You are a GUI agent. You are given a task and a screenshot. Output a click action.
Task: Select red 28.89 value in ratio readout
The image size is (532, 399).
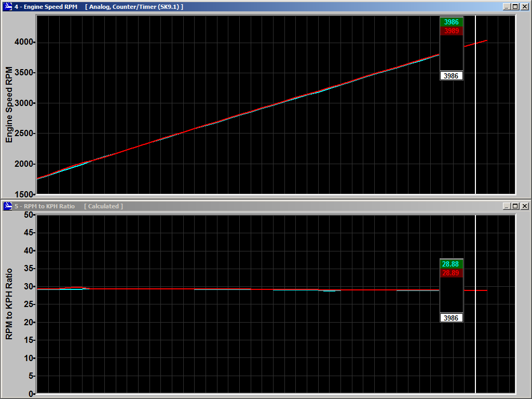[451, 273]
